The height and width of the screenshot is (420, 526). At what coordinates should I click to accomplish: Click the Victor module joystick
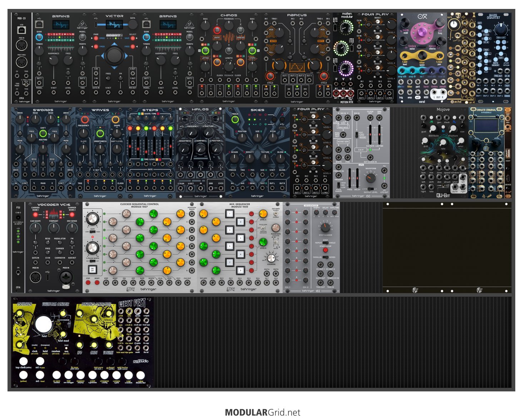[x=114, y=55]
